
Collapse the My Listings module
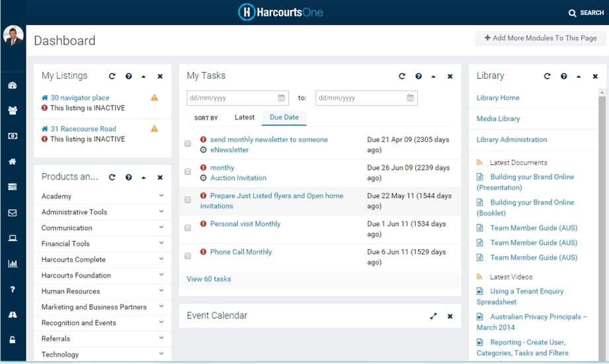[143, 77]
